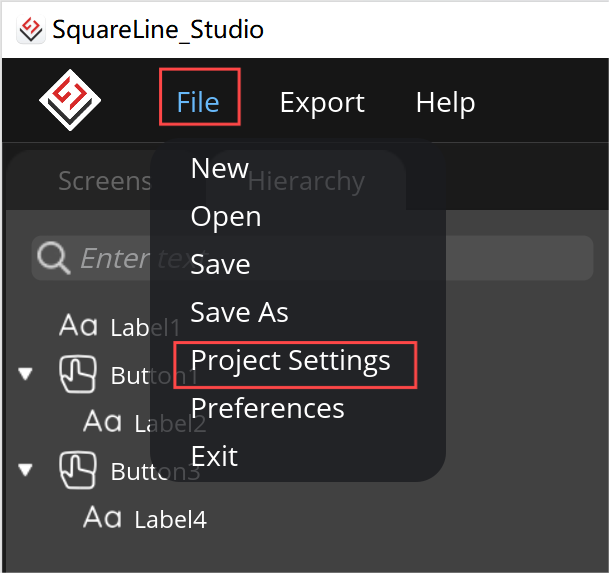Open the Export menu
Image resolution: width=609 pixels, height=573 pixels.
click(322, 103)
